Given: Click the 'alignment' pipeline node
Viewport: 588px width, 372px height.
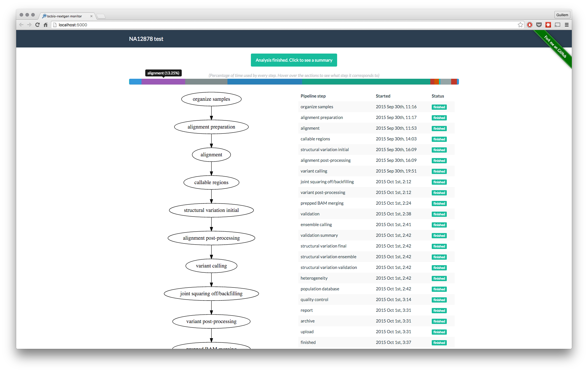Looking at the screenshot, I should (x=210, y=154).
